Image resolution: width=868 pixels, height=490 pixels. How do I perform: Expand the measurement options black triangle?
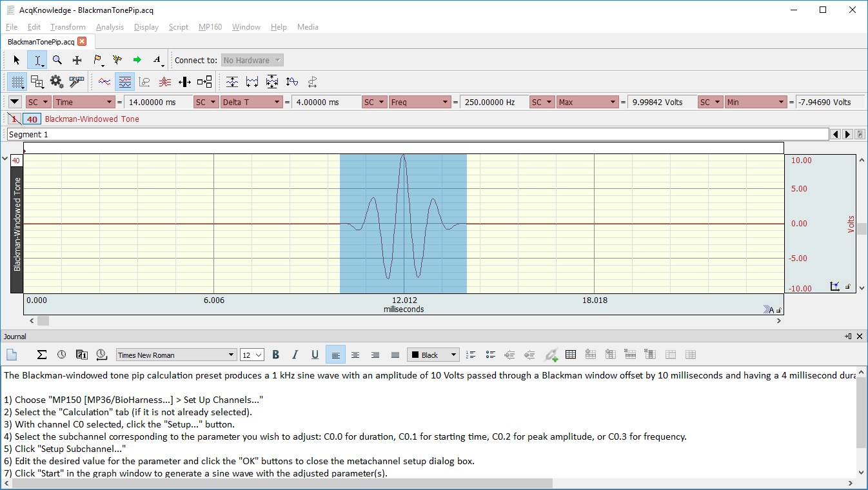click(15, 102)
